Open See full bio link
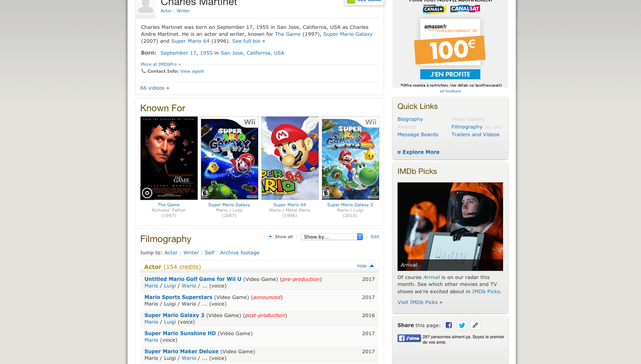 (x=246, y=41)
